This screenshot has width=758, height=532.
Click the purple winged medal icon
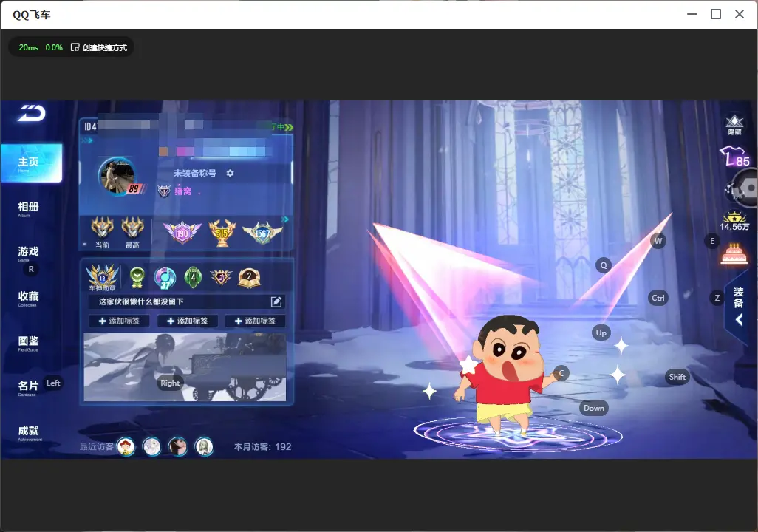click(x=221, y=277)
